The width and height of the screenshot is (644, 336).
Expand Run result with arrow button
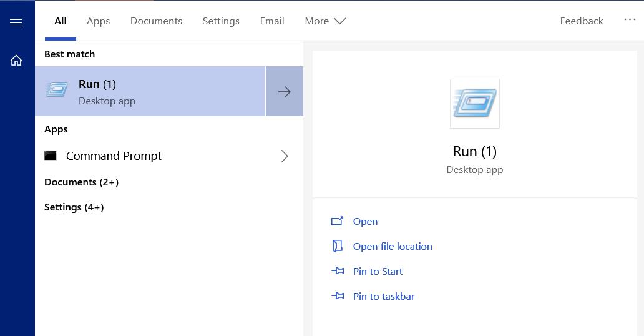pyautogui.click(x=284, y=91)
